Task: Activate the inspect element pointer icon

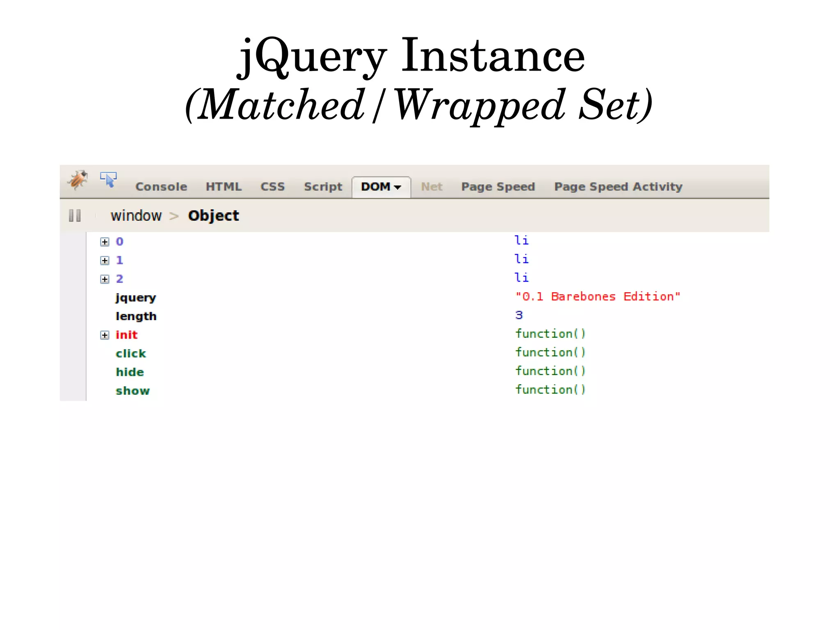Action: click(x=108, y=179)
